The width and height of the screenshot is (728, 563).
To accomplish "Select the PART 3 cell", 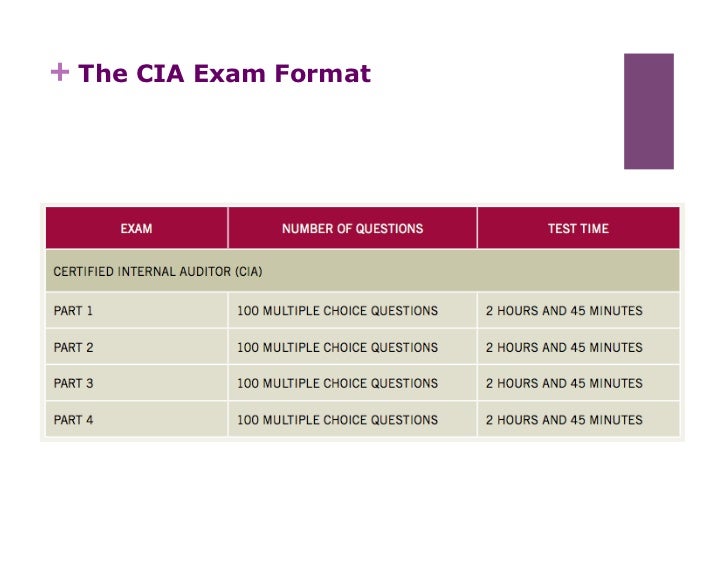I will [136, 383].
